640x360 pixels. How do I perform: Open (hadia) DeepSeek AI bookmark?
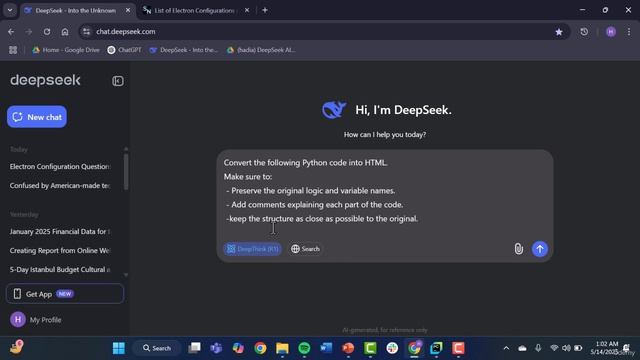click(x=261, y=50)
